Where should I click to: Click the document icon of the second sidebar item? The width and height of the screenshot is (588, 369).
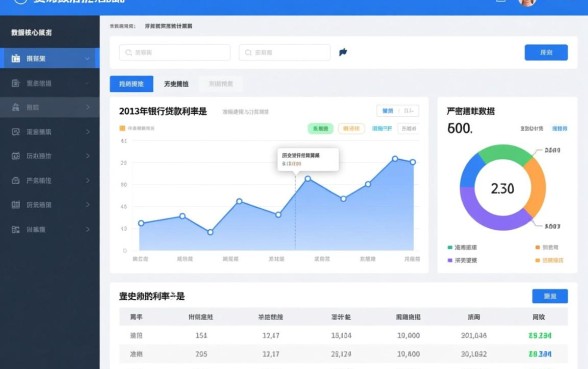coord(16,83)
